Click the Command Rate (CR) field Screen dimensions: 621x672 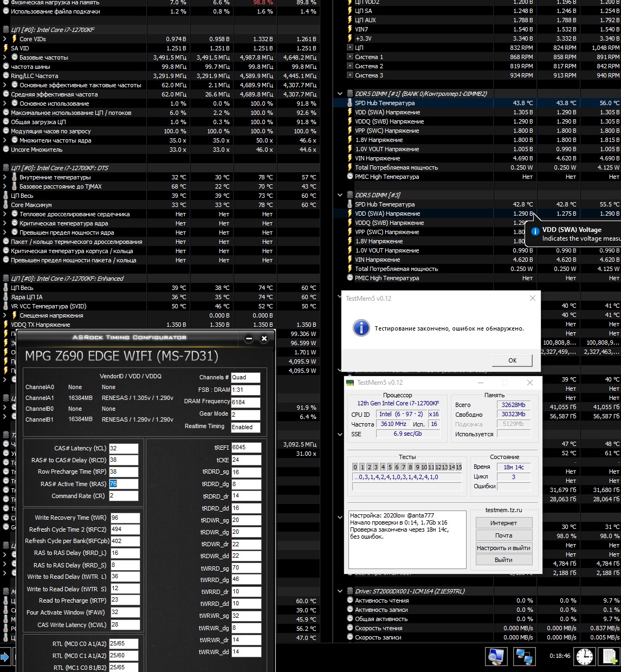tap(124, 495)
